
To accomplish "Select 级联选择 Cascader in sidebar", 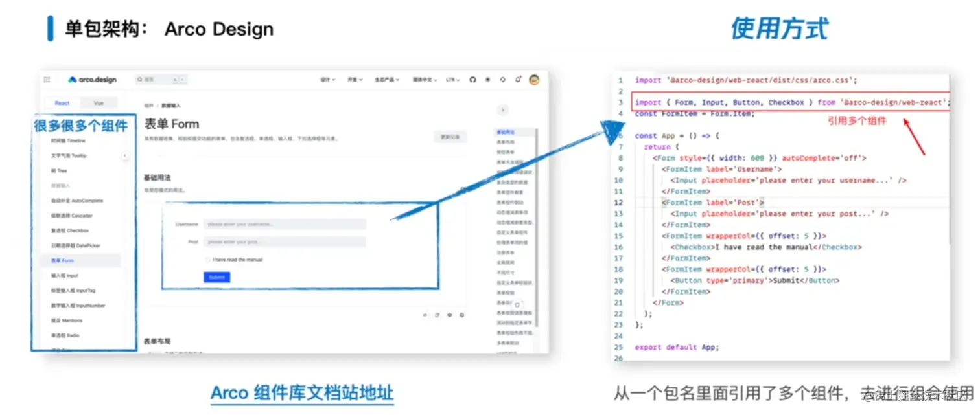I will click(x=72, y=216).
